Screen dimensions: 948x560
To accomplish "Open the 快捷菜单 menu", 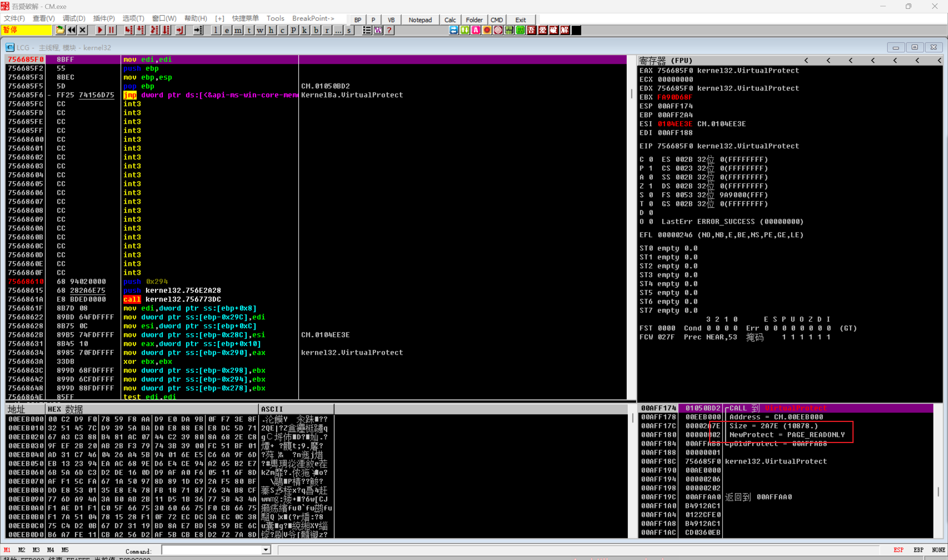I will [245, 18].
